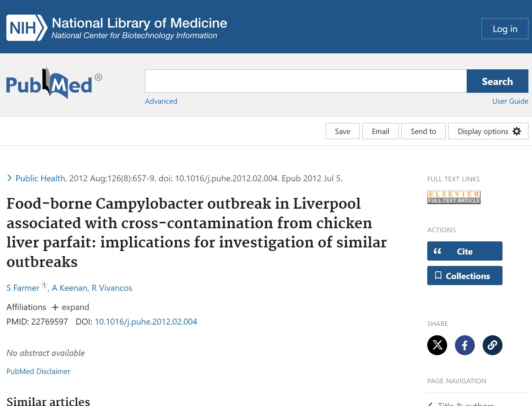Click inside the PubMed search field

(x=305, y=81)
